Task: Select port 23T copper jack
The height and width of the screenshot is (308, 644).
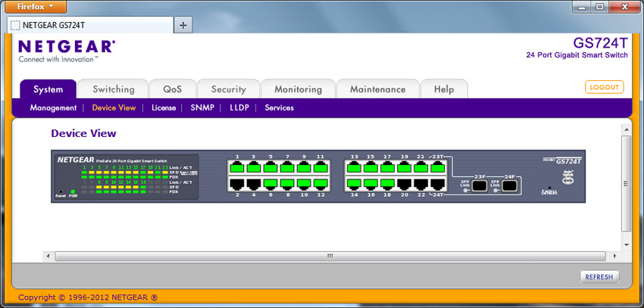Action: [438, 167]
